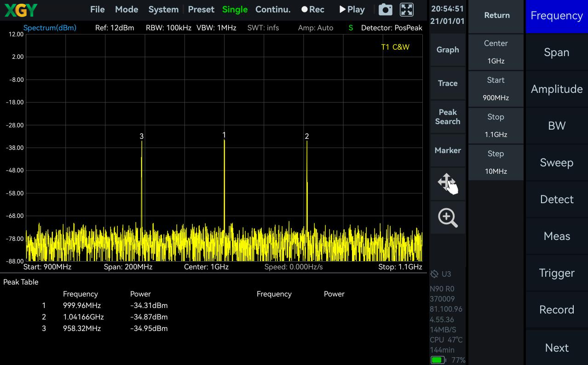Select the Frequency tab

click(x=557, y=16)
